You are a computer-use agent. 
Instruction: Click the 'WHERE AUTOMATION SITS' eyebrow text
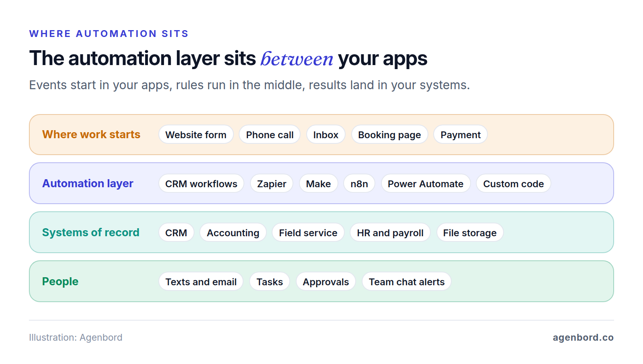(x=109, y=34)
